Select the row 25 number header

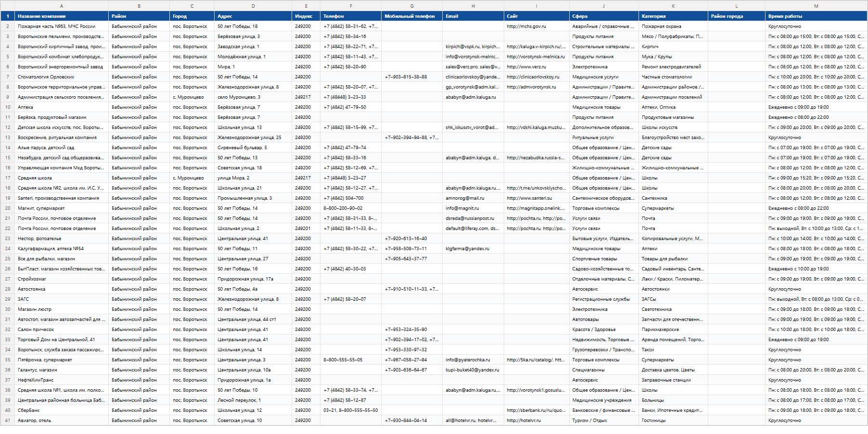coord(8,259)
